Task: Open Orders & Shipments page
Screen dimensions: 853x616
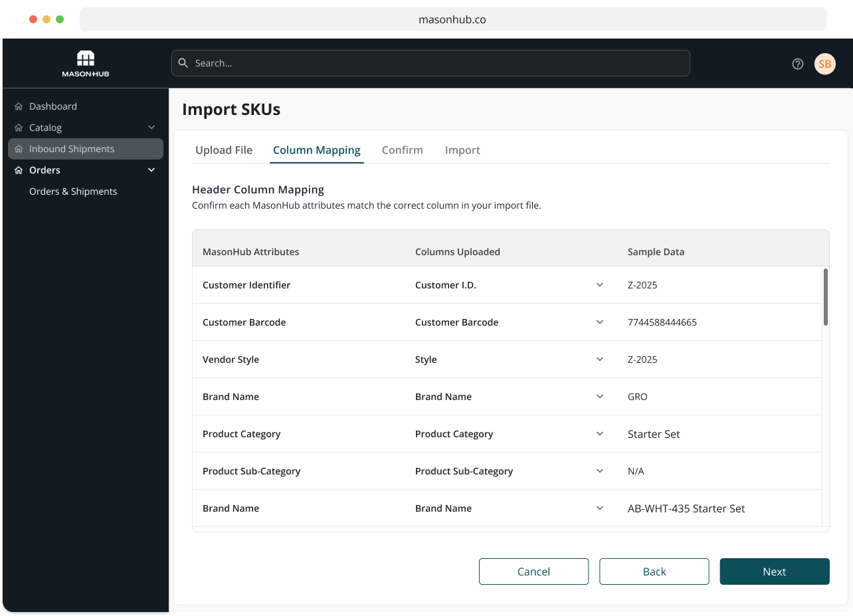Action: tap(73, 191)
